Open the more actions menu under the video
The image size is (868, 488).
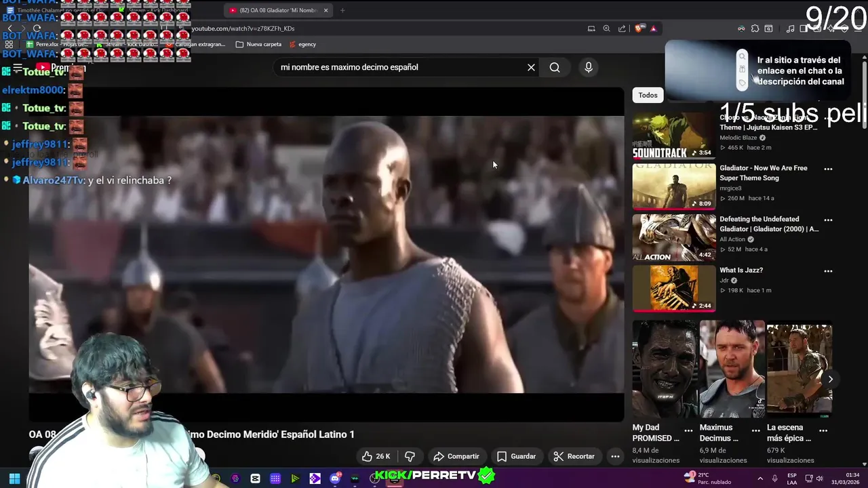pyautogui.click(x=615, y=456)
